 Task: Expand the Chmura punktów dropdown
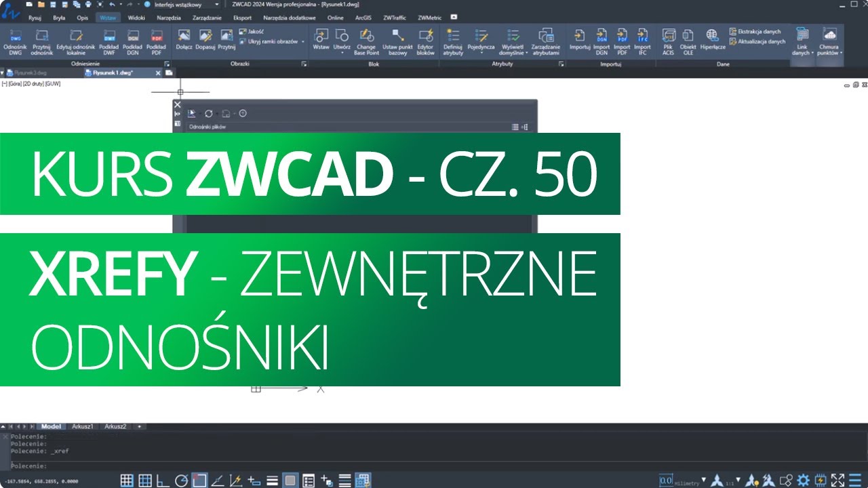[841, 52]
